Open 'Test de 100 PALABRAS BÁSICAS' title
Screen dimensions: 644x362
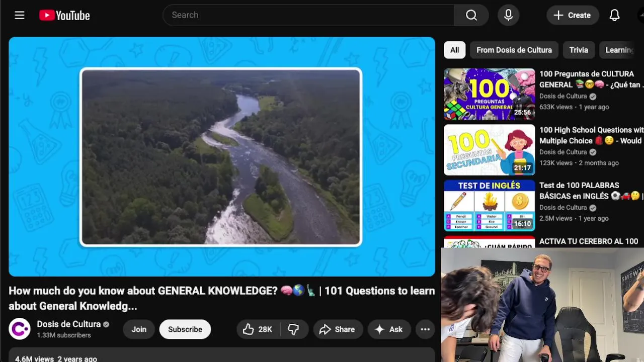591,191
